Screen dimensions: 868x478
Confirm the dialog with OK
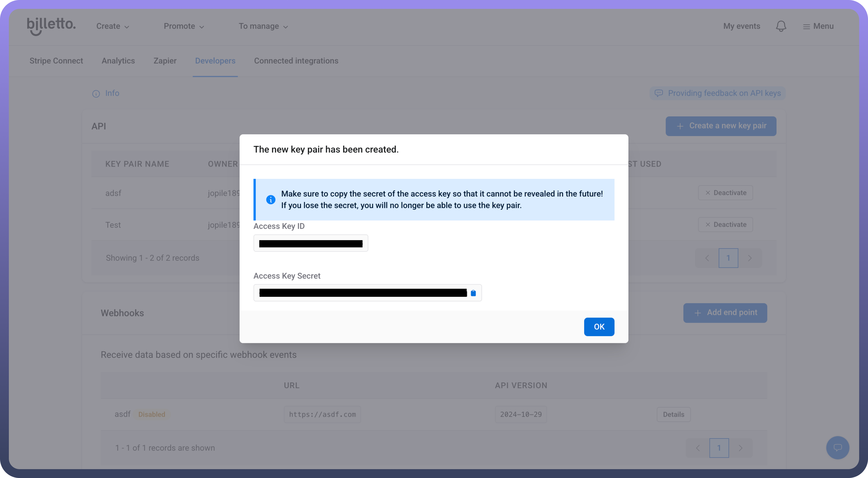(x=599, y=327)
